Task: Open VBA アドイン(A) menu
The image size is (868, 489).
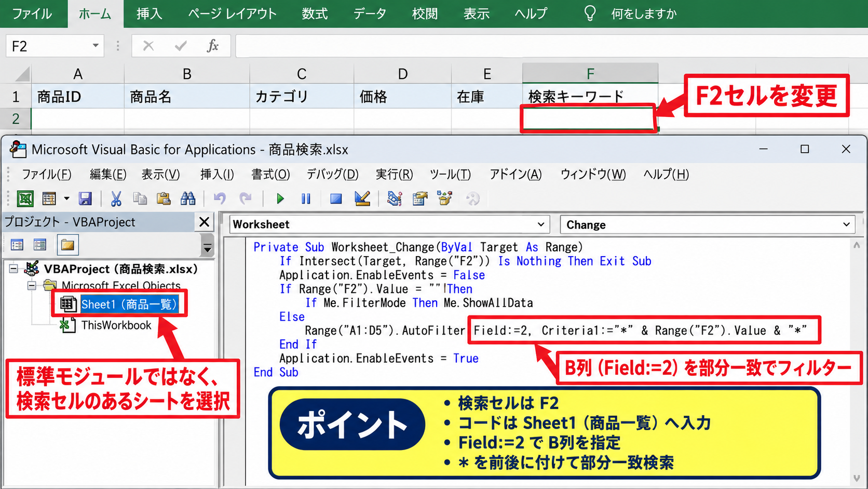Action: point(516,174)
